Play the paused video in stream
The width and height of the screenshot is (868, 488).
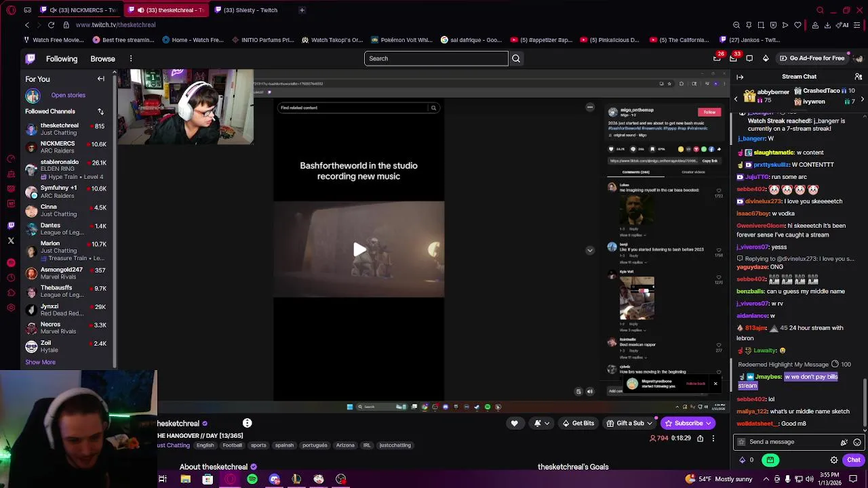[x=359, y=249]
